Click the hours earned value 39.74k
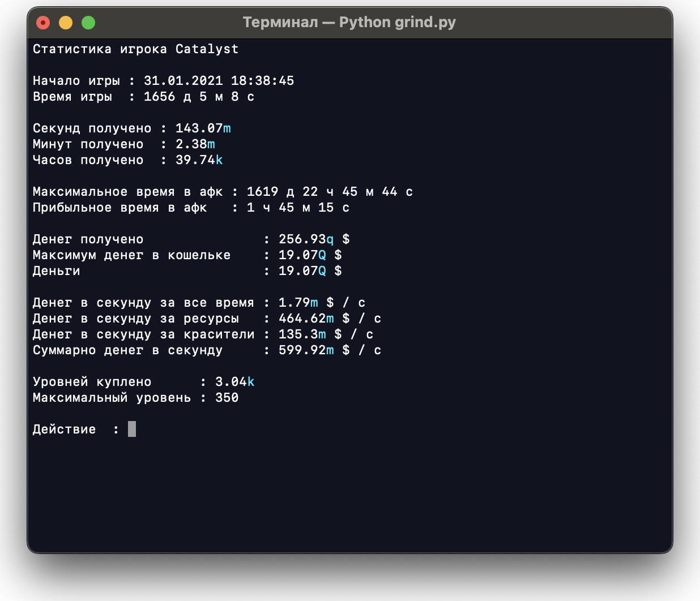This screenshot has width=700, height=601. click(199, 160)
